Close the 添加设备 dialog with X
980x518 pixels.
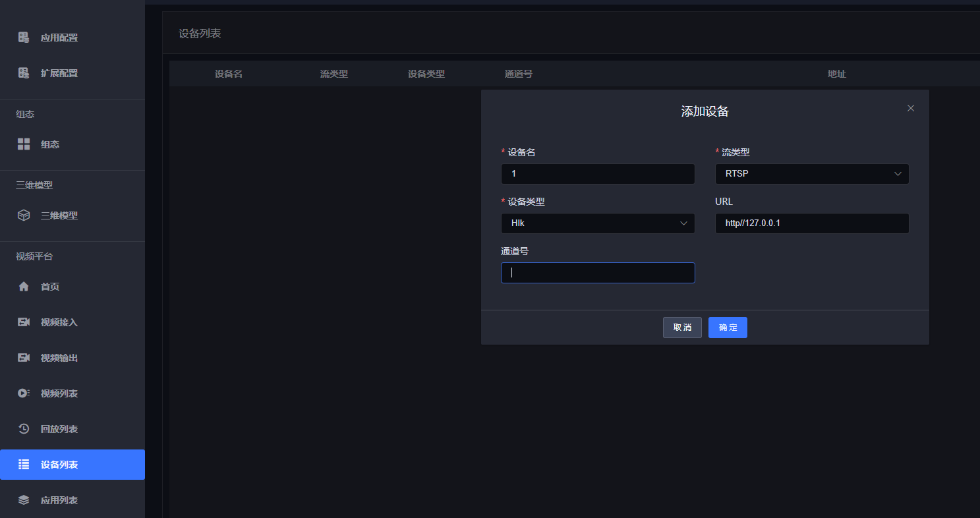911,108
